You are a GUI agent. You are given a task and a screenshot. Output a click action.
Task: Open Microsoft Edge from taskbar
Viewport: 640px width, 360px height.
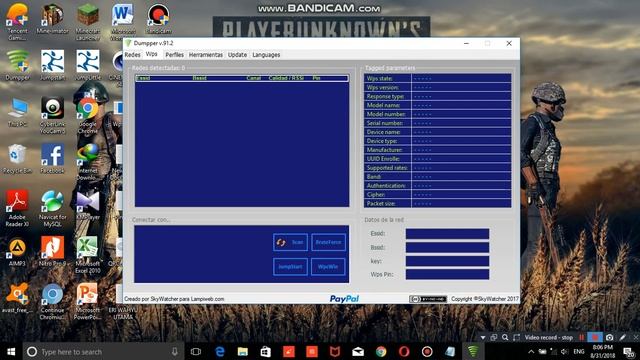[x=220, y=351]
